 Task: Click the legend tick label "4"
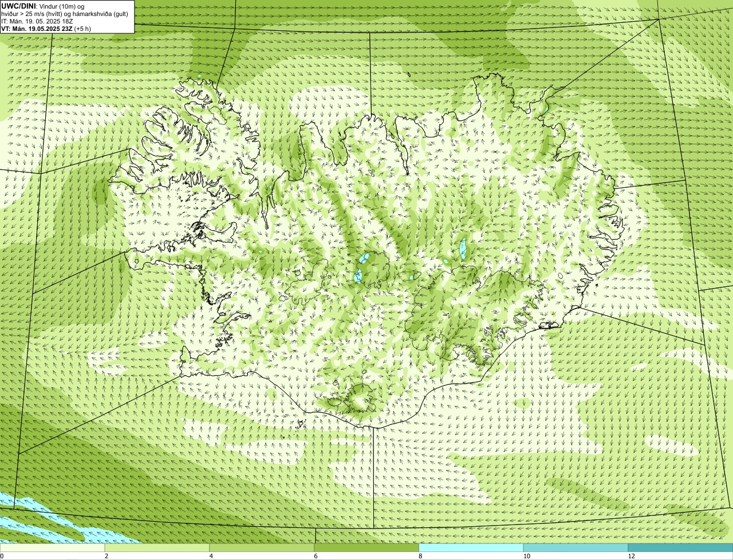click(211, 556)
